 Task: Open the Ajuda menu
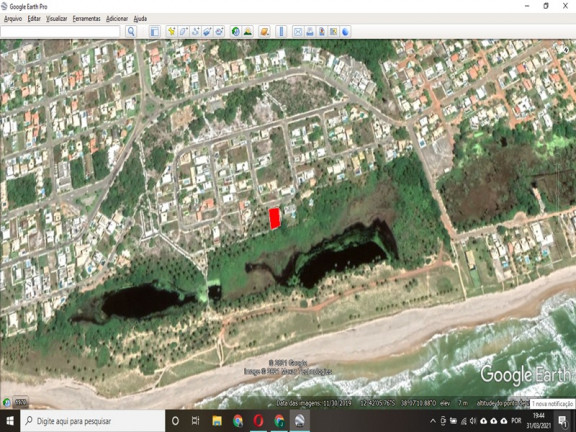140,18
